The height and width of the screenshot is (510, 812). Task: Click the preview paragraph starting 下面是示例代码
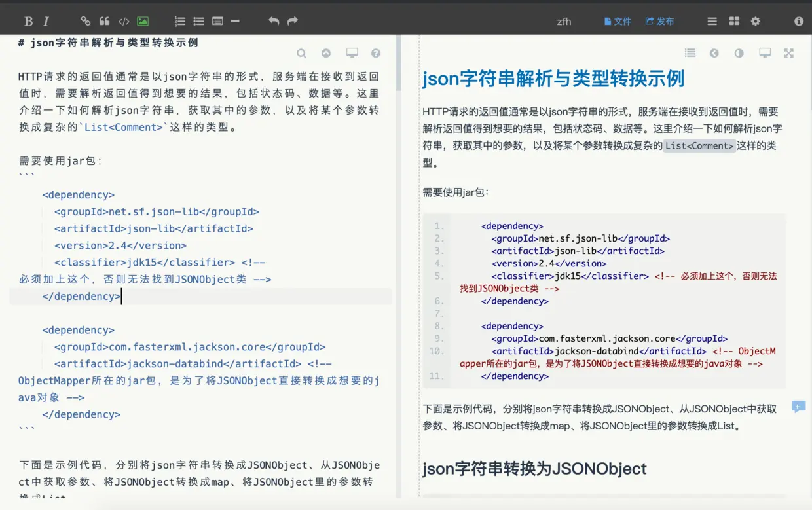pyautogui.click(x=599, y=417)
